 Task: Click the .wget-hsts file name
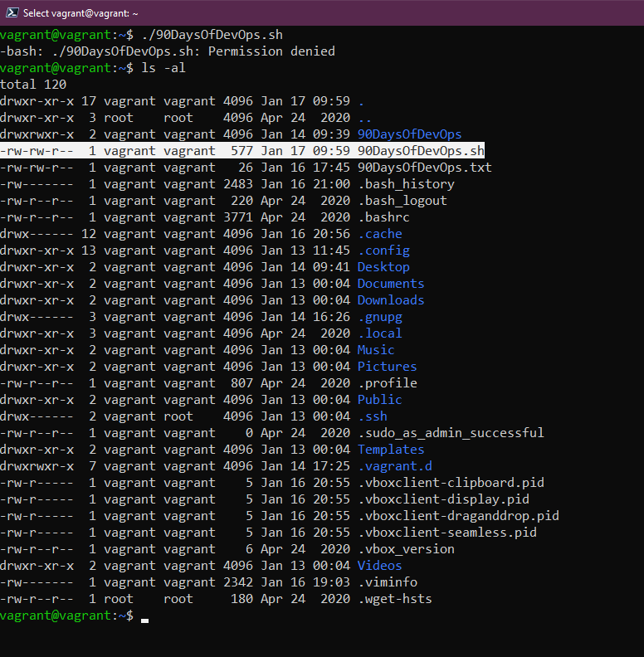click(395, 599)
